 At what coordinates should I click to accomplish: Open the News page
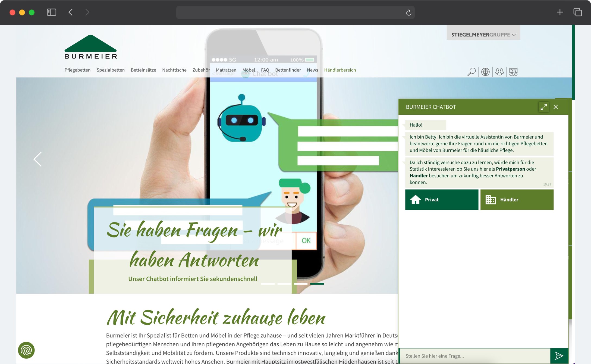pyautogui.click(x=312, y=70)
